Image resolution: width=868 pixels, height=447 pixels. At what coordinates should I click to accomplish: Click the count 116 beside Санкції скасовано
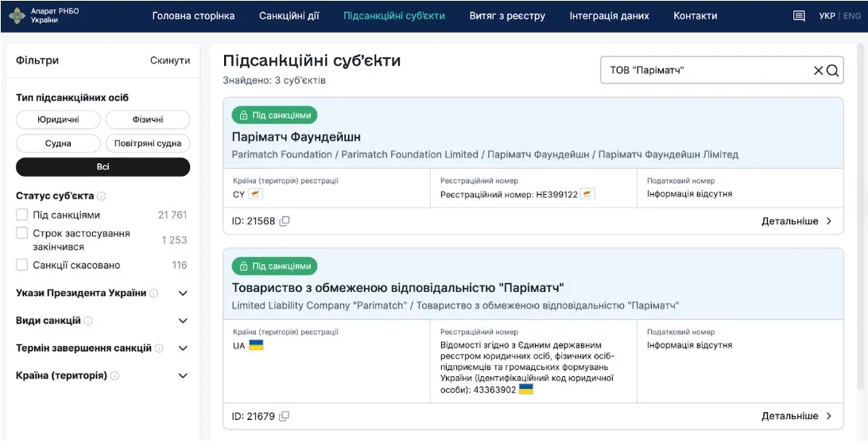[x=180, y=266]
